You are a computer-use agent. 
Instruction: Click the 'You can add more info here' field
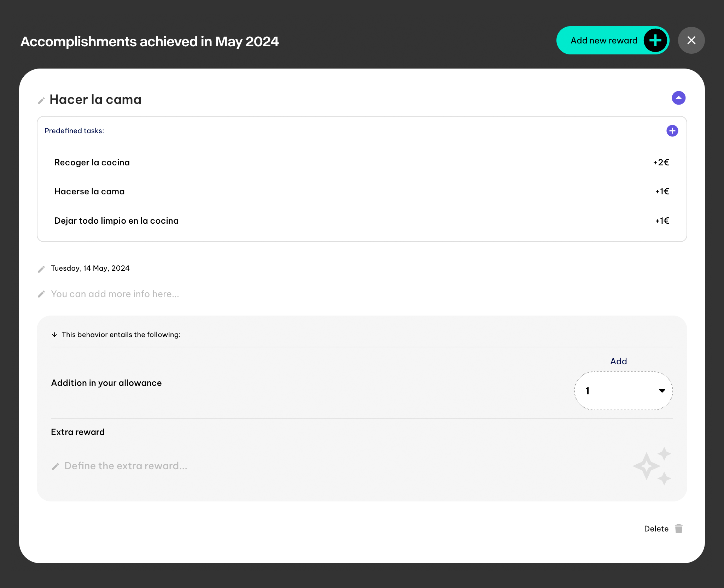click(115, 294)
